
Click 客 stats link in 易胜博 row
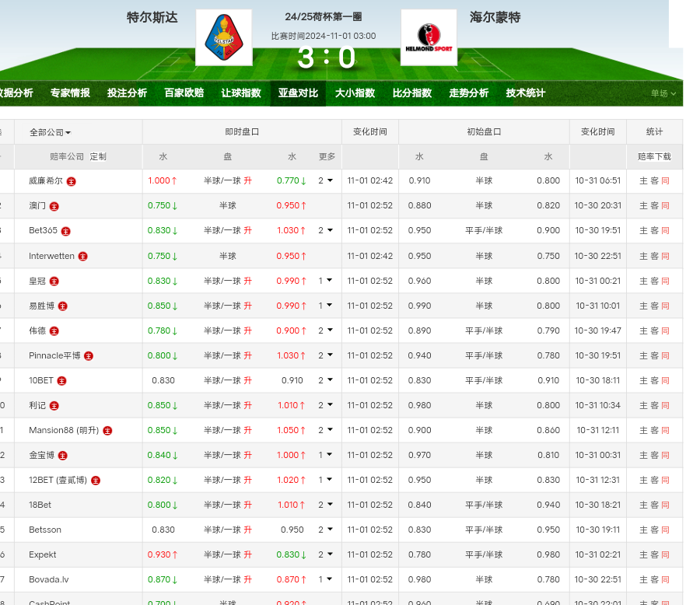click(x=654, y=306)
